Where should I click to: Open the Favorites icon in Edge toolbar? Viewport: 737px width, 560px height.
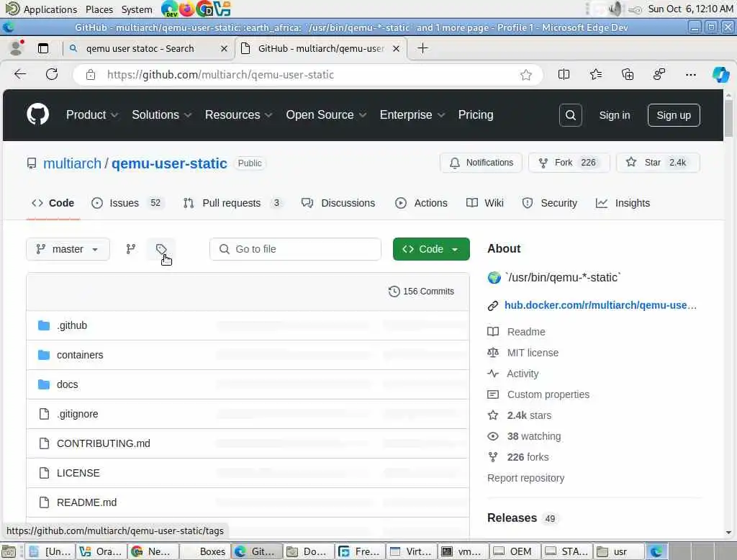tap(595, 74)
